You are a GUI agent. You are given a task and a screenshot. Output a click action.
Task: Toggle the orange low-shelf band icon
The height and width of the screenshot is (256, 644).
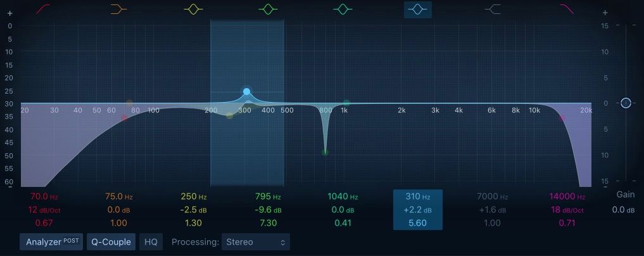pyautogui.click(x=118, y=9)
